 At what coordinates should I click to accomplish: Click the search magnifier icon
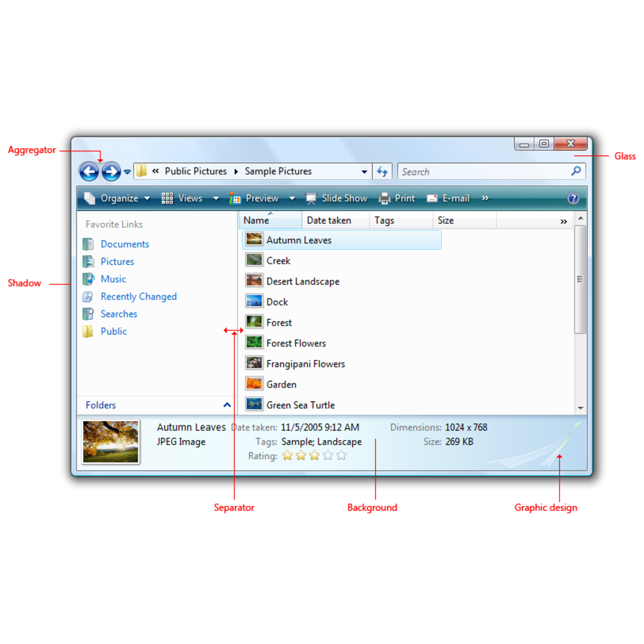[576, 171]
